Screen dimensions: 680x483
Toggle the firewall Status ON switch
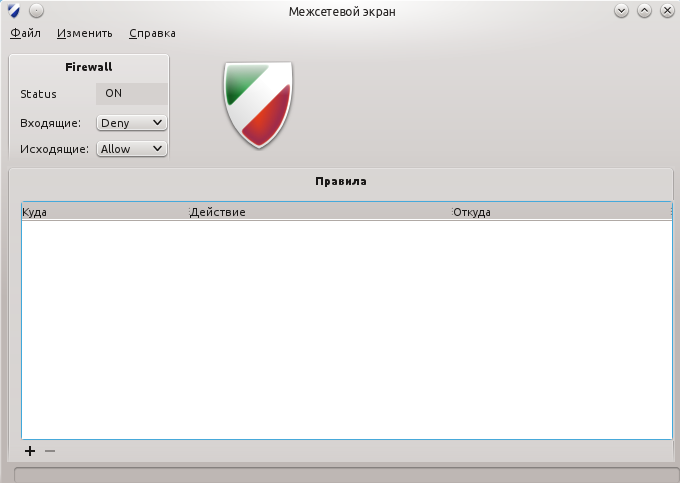pyautogui.click(x=131, y=94)
